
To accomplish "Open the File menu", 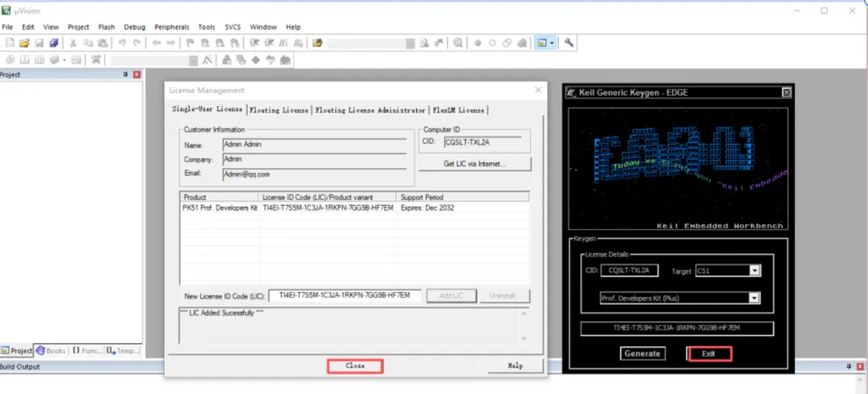I will pos(7,27).
